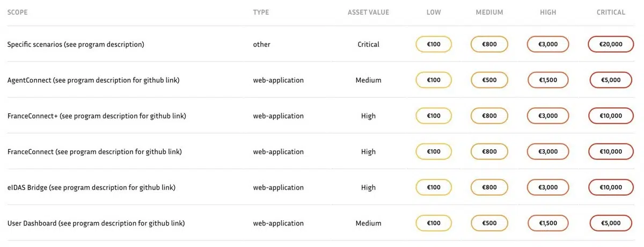The width and height of the screenshot is (644, 247).
Task: Click User Dashboard's €500 medium reward badge
Action: tap(489, 223)
